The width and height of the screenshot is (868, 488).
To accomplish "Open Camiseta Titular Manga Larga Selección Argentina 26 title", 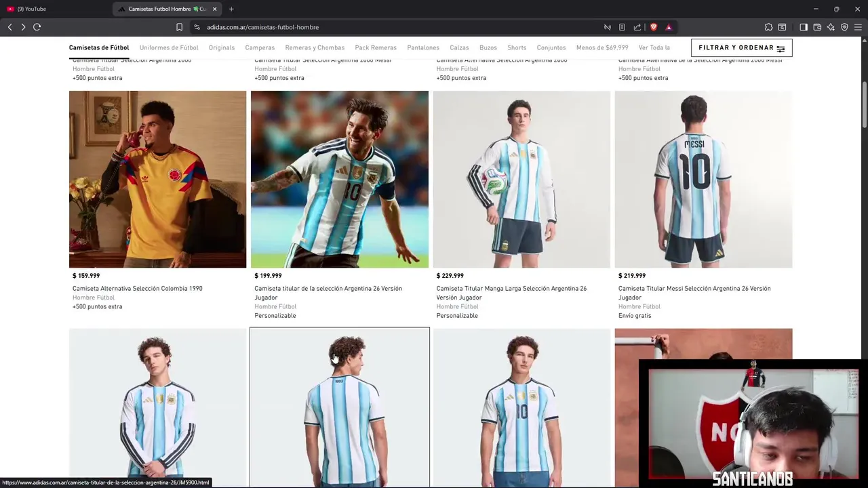I will pyautogui.click(x=511, y=293).
